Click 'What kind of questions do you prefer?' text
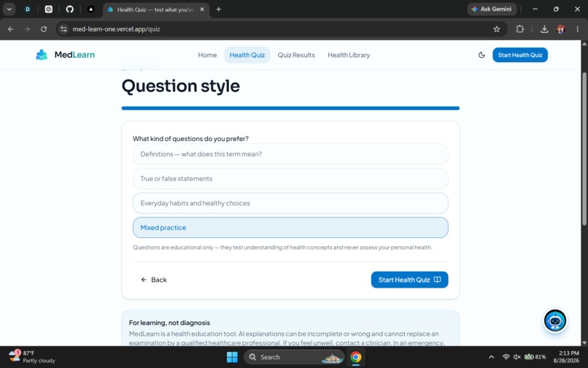Screen dimensions: 588x368 pyautogui.click(x=190, y=139)
